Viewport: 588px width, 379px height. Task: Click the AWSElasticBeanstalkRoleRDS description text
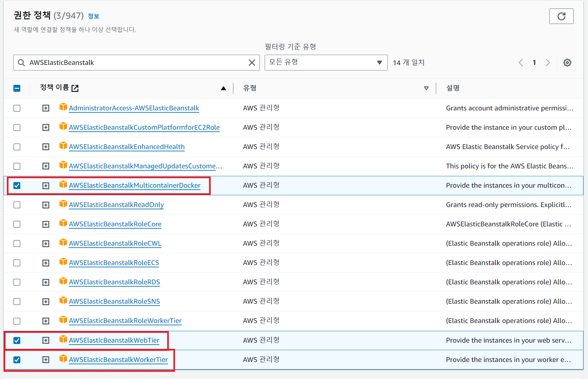[509, 282]
